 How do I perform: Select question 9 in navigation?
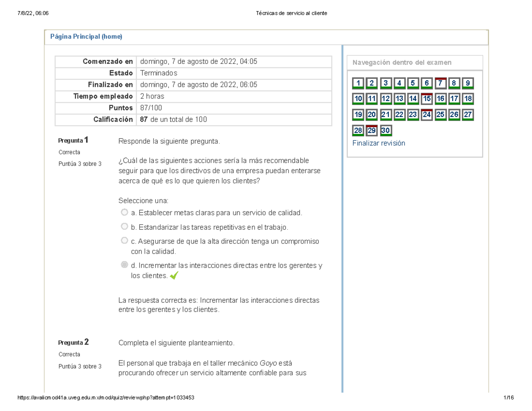click(468, 83)
